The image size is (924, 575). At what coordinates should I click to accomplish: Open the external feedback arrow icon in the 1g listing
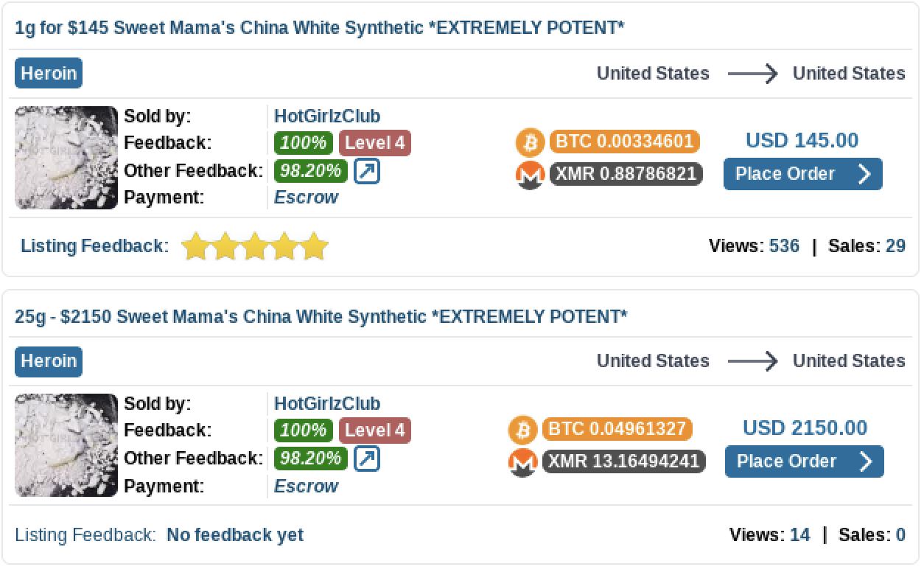367,171
